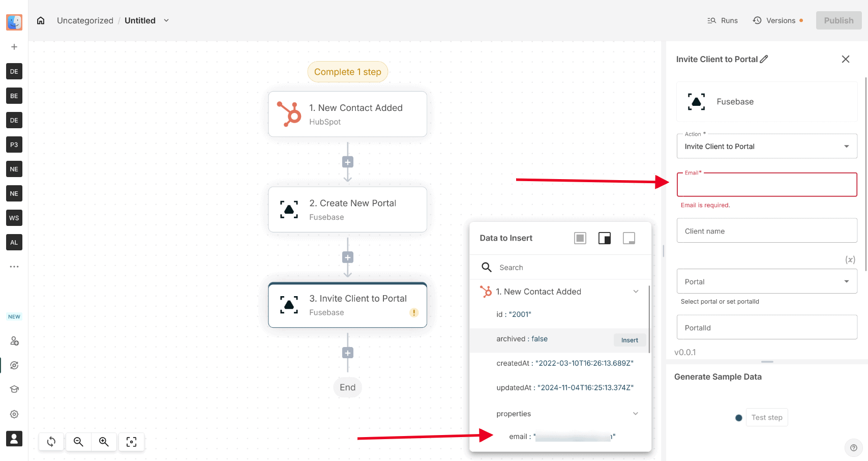
Task: Click the app logo icon
Action: 14,22
